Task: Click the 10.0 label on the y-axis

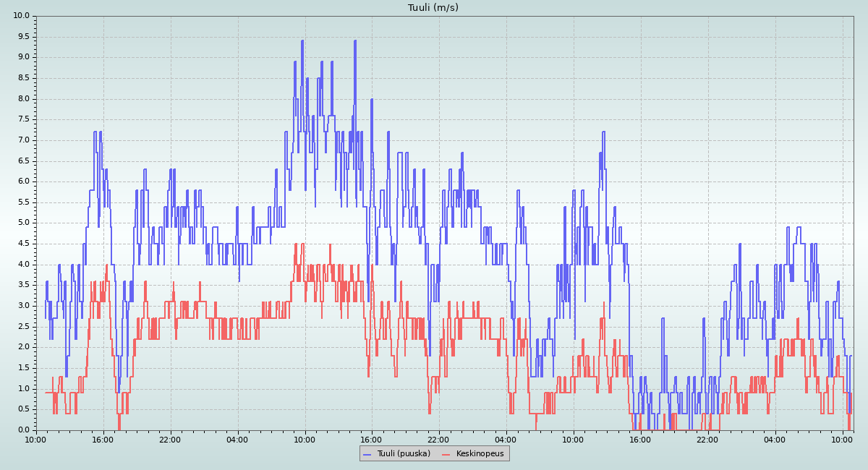Action: [x=21, y=16]
